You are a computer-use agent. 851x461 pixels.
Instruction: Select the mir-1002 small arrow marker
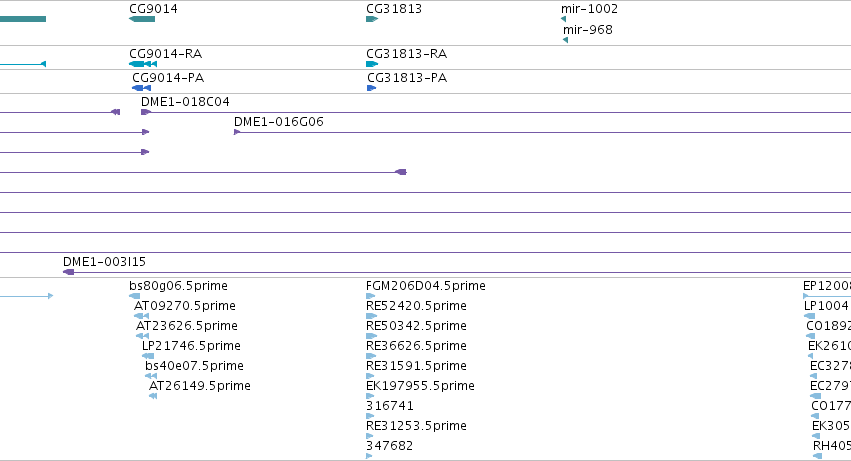(x=563, y=19)
